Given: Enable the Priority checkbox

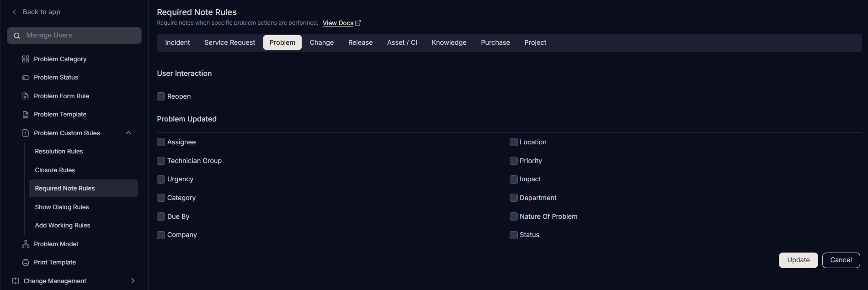Looking at the screenshot, I should pos(514,161).
